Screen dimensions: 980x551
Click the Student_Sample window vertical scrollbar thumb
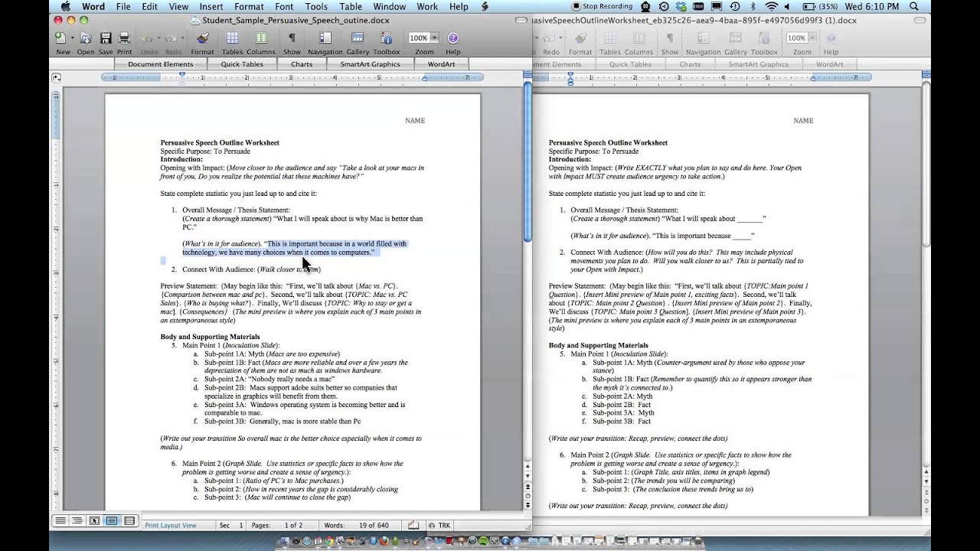(x=527, y=162)
